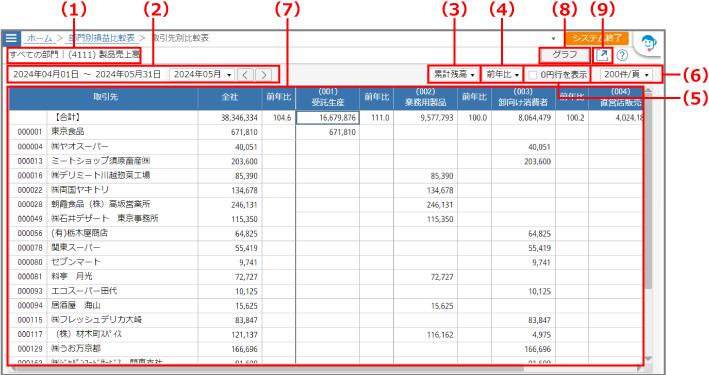Image resolution: width=709 pixels, height=375 pixels.
Task: Click 料亭 月光 customer name
Action: pos(71,276)
